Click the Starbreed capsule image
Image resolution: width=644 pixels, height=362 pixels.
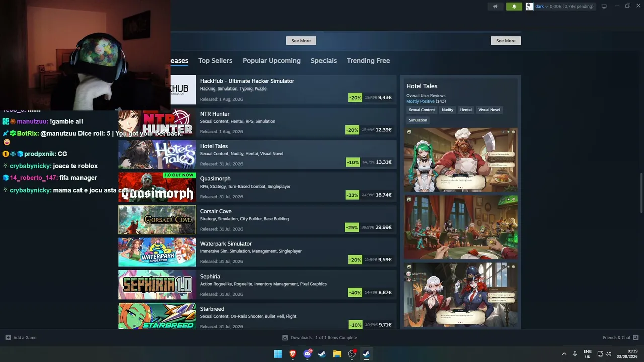(x=157, y=316)
